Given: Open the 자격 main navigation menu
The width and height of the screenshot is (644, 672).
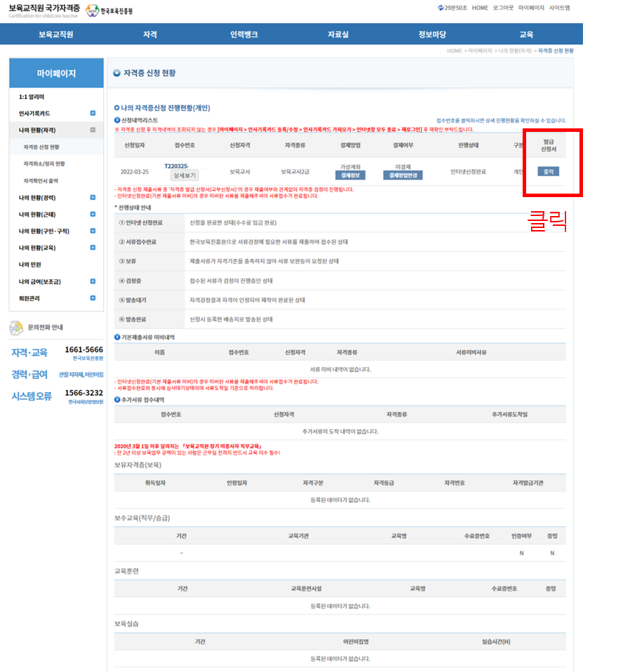Looking at the screenshot, I should 149,34.
